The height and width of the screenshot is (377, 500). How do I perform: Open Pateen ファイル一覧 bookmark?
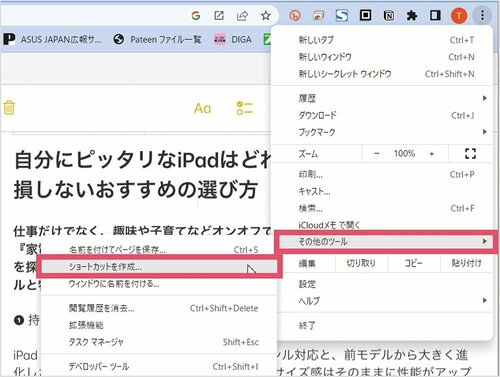[x=157, y=40]
